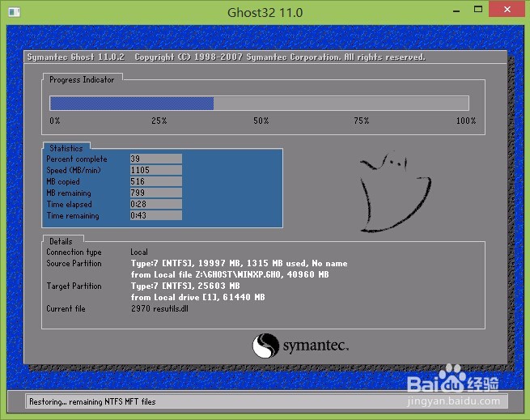Image resolution: width=530 pixels, height=420 pixels.
Task: Click the Current file label
Action: point(66,309)
